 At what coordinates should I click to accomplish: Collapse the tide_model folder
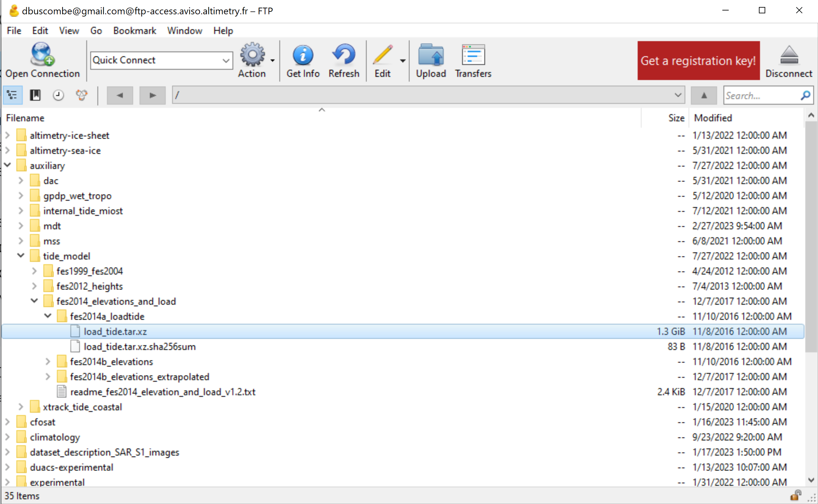(x=20, y=255)
